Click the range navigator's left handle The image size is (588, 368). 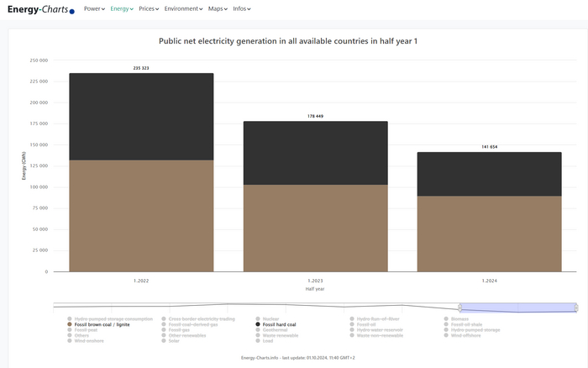pos(459,308)
